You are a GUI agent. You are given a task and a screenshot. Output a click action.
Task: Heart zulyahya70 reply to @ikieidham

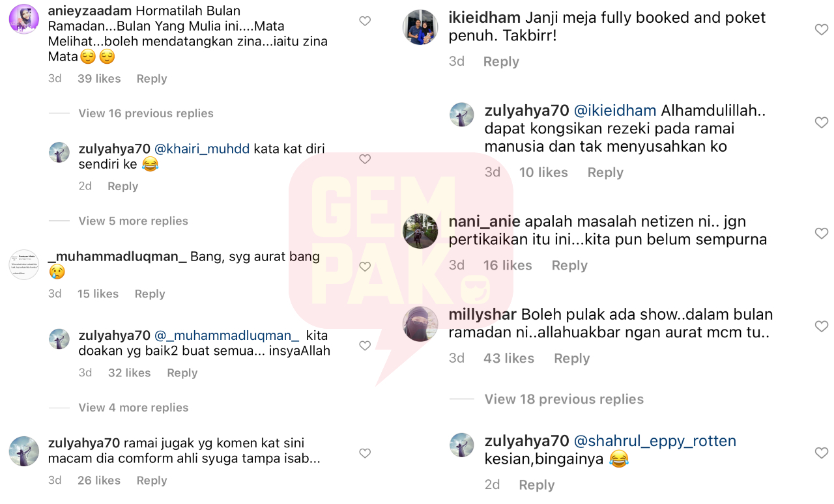pyautogui.click(x=822, y=122)
